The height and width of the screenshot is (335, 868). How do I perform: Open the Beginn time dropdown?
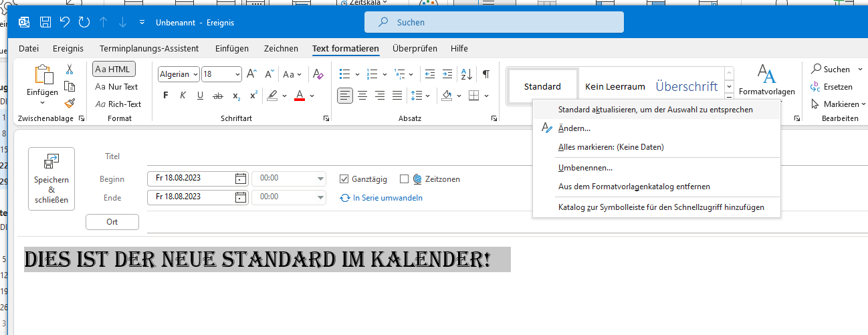[321, 179]
